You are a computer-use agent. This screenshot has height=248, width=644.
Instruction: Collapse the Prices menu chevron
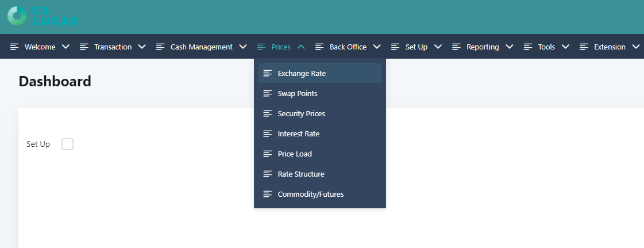(301, 47)
